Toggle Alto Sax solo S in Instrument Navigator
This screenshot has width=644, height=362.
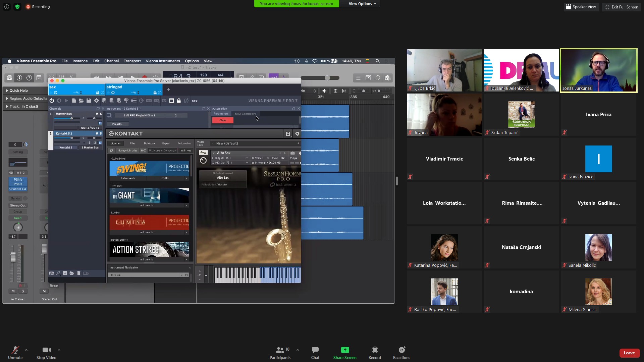[x=181, y=275]
